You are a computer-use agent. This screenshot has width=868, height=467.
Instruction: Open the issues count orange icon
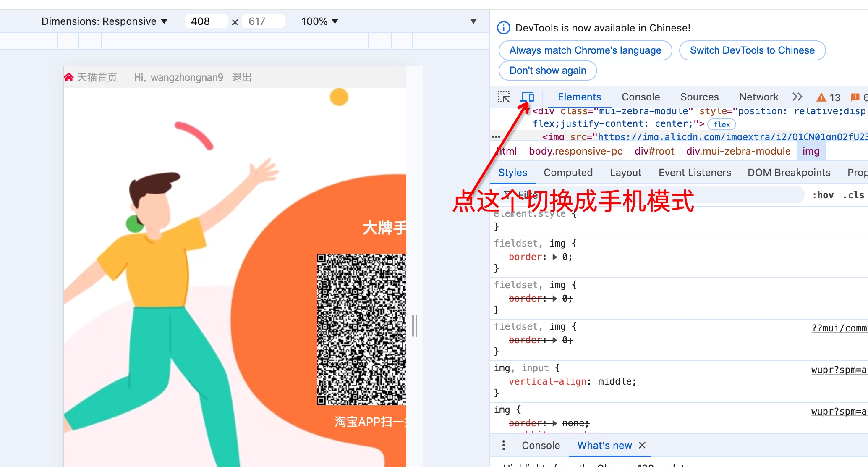coord(855,97)
